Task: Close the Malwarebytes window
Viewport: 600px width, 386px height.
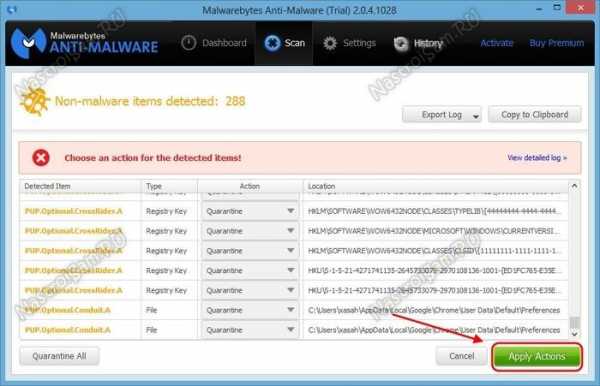Action: [580, 8]
